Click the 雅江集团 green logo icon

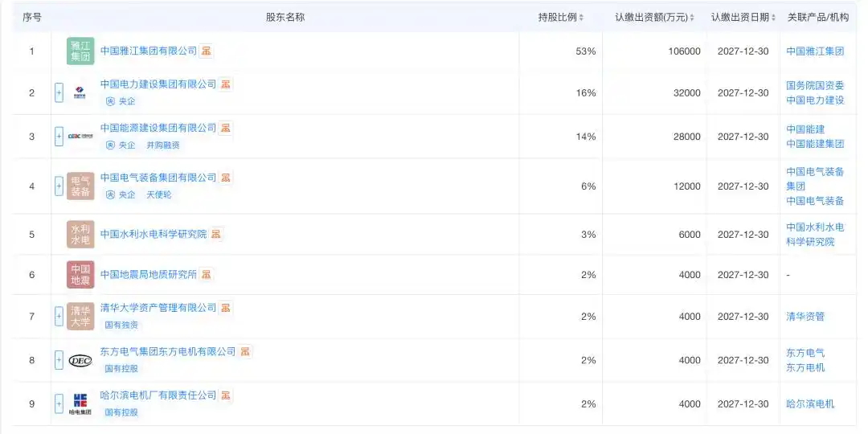tap(80, 51)
